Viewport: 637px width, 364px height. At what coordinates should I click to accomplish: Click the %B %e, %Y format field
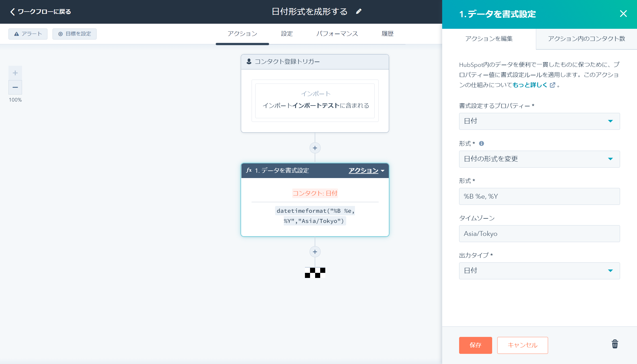(x=539, y=196)
